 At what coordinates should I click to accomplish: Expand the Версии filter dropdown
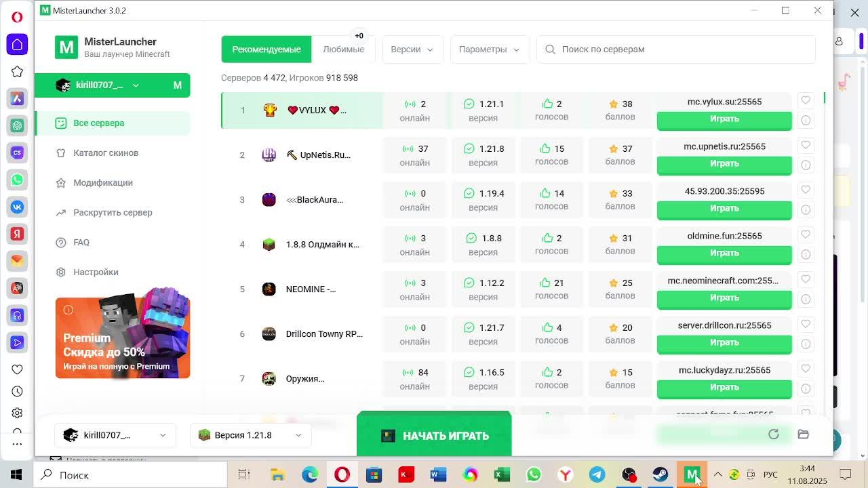coord(412,49)
